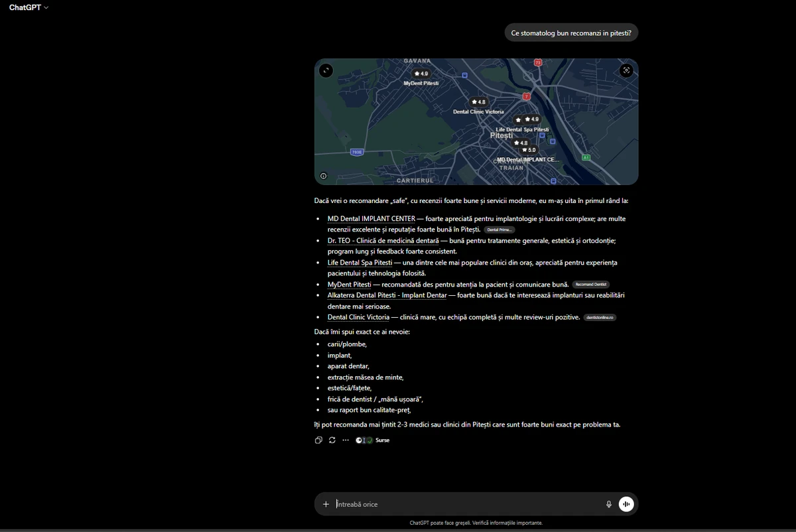This screenshot has height=532, width=796.
Task: Regenerate the response
Action: 332,440
